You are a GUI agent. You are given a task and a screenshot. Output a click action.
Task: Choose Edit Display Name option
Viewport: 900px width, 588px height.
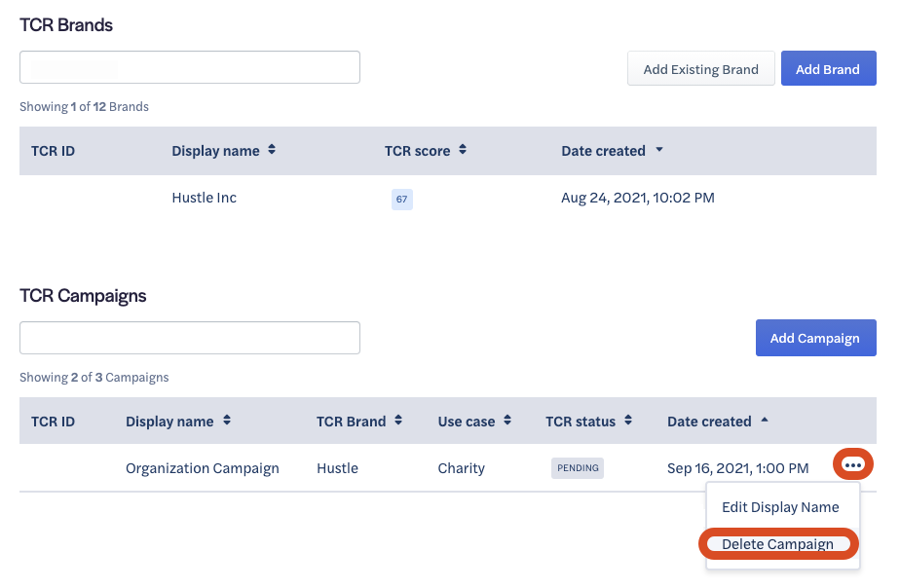click(779, 507)
